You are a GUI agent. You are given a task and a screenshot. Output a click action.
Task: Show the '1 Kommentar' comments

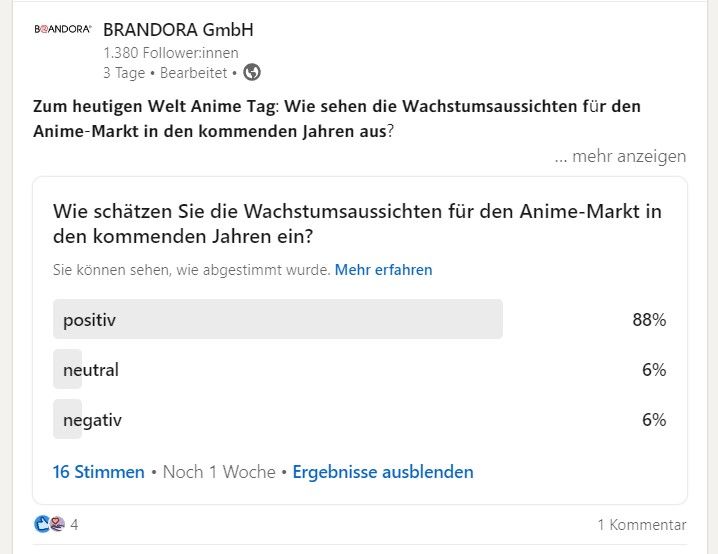(x=641, y=525)
